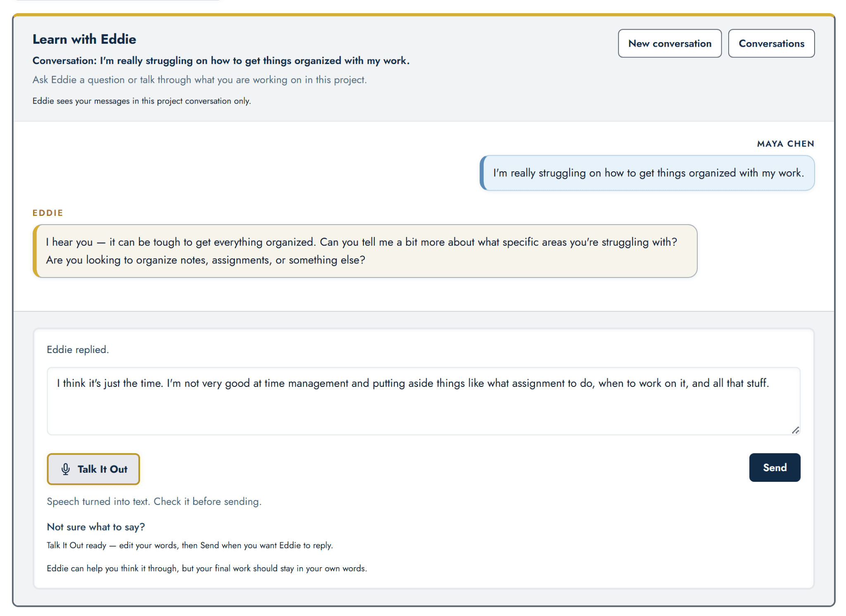The width and height of the screenshot is (846, 616).
Task: Select Maya Chen's message bubble
Action: pos(647,173)
